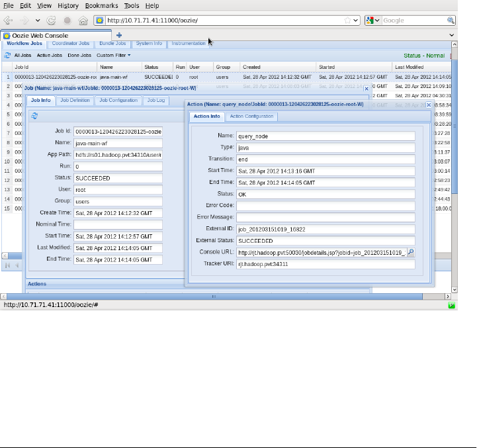This screenshot has width=477, height=448.
Task: Refresh the workflow jobs list
Action: click(7, 56)
